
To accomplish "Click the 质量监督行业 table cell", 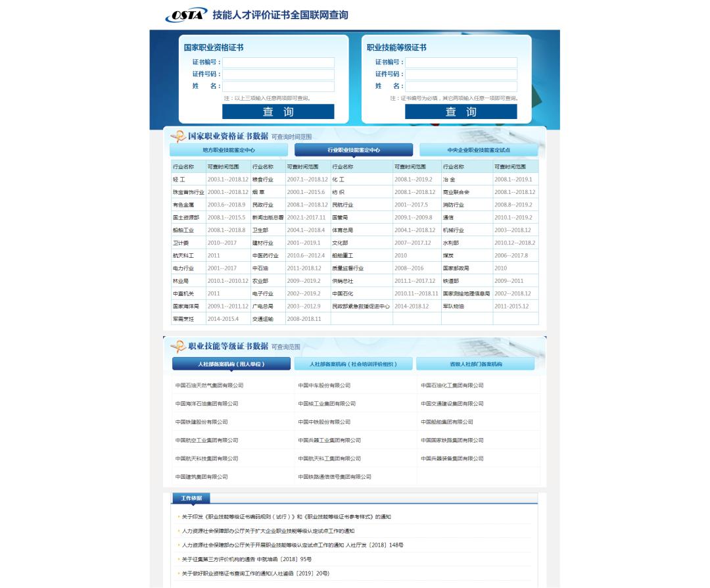I will pos(362,268).
